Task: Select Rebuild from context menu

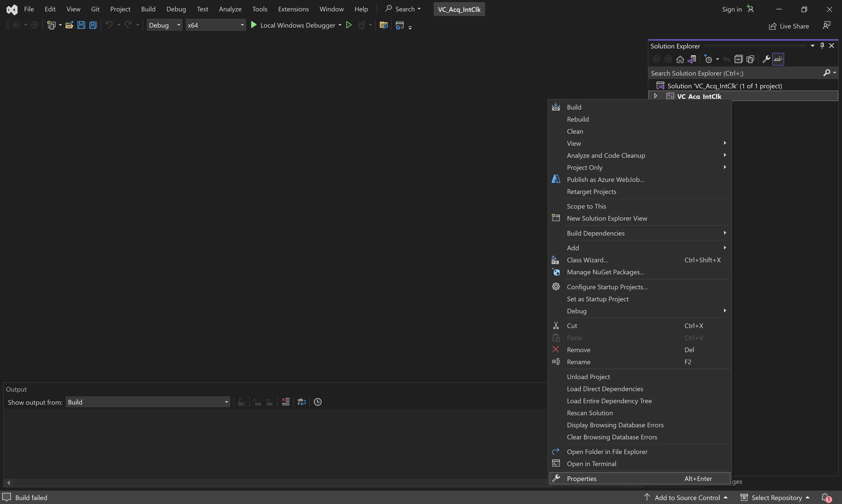Action: [x=639, y=119]
